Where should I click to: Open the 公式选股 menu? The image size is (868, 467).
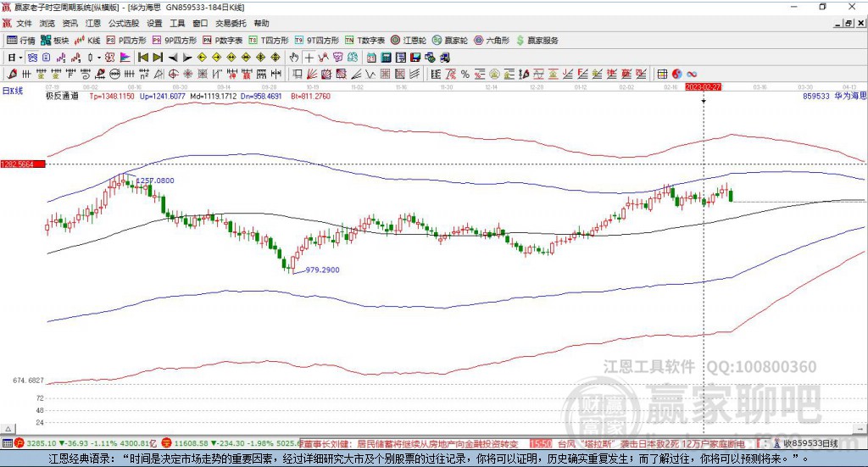[x=124, y=23]
